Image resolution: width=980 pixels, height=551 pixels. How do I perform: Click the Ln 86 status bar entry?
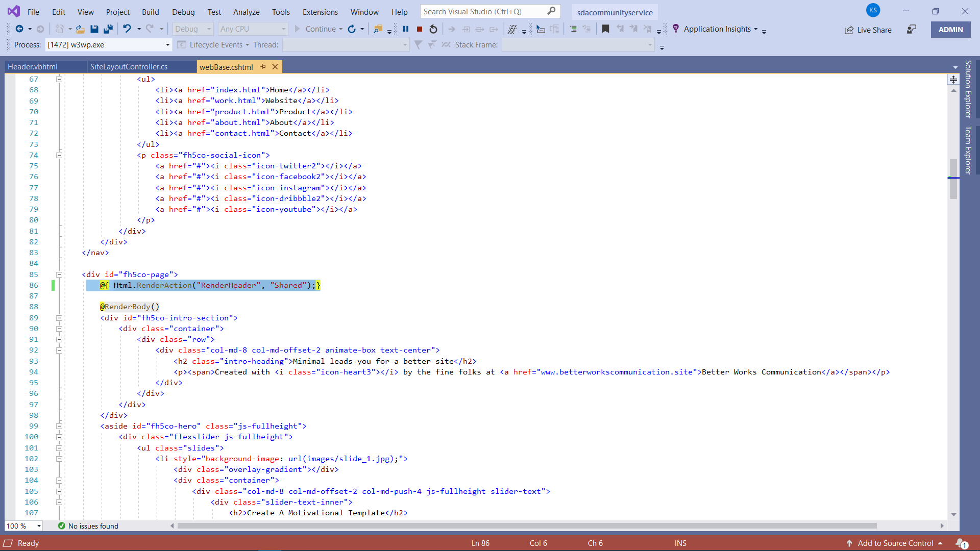coord(480,543)
